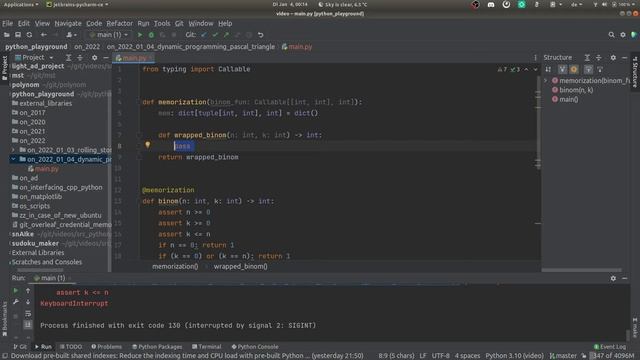Select main.py in the project tree
The width and height of the screenshot is (640, 360).
point(47,169)
